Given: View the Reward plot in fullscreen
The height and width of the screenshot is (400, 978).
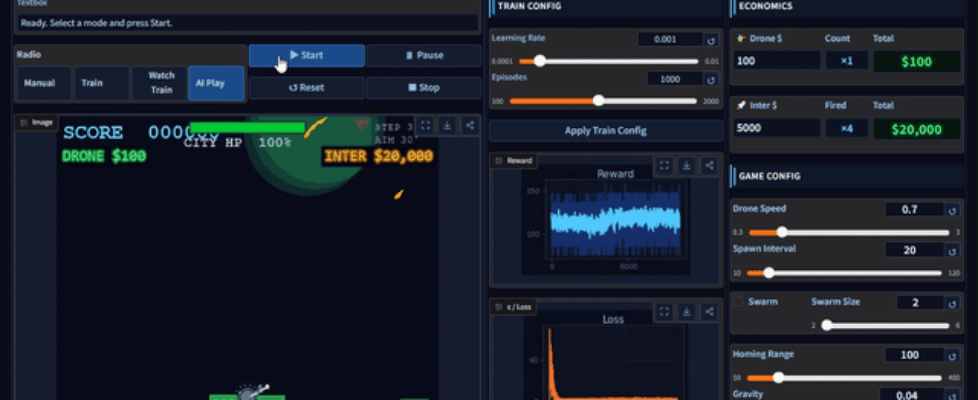Looking at the screenshot, I should point(664,166).
